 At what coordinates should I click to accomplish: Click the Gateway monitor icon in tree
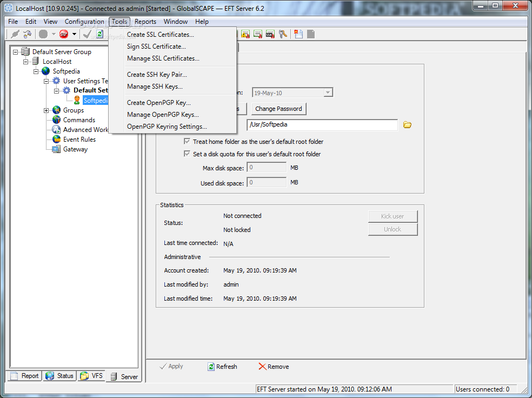point(56,149)
